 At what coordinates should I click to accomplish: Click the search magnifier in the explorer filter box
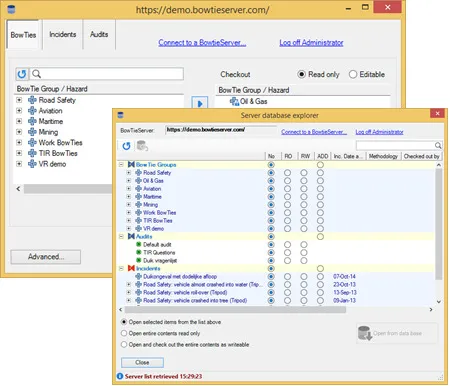pyautogui.click(x=438, y=145)
